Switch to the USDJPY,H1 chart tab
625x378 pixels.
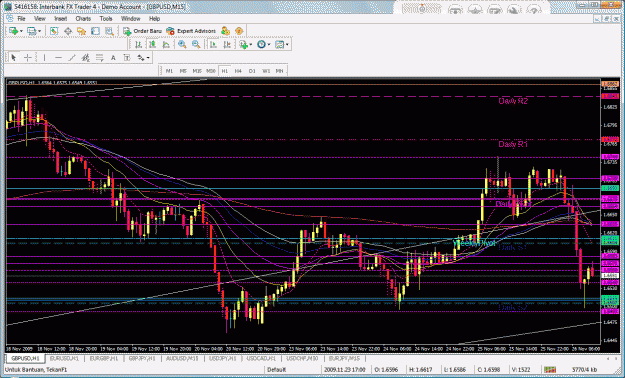[x=223, y=358]
